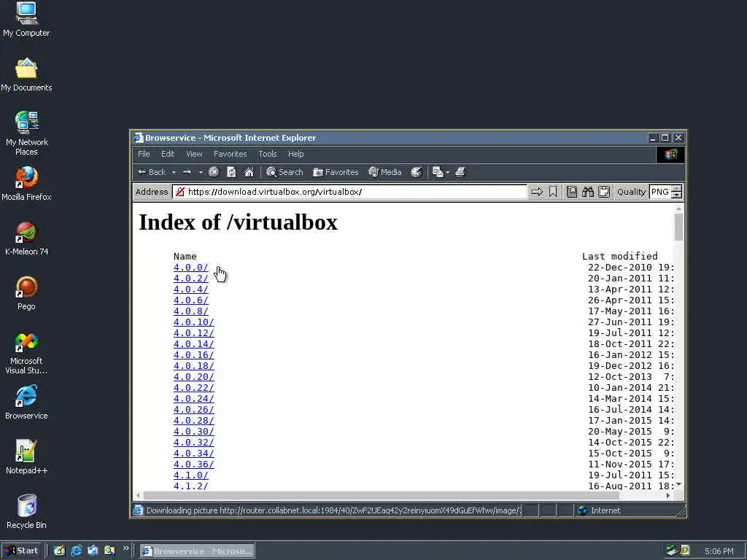
Task: Open the Help menu
Action: 295,154
